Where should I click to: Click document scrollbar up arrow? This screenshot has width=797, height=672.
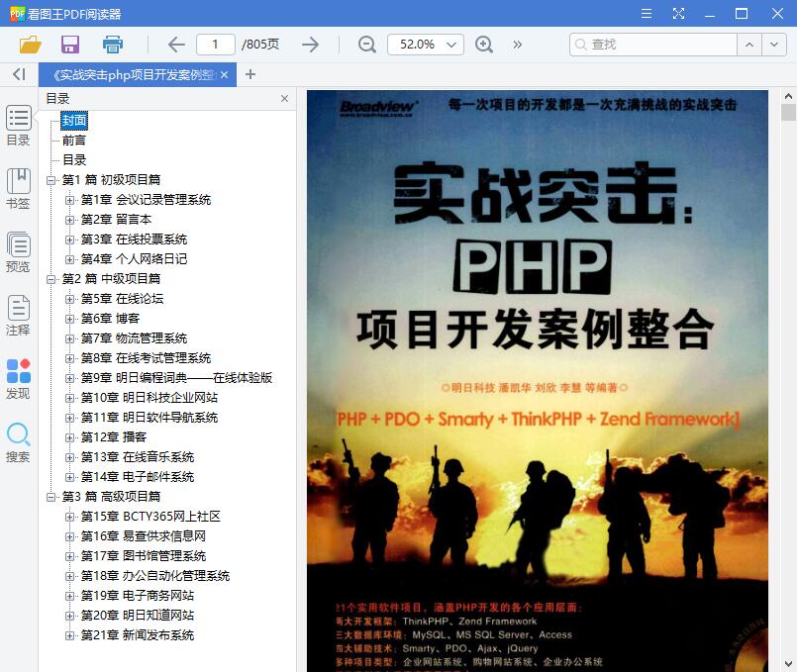point(788,95)
